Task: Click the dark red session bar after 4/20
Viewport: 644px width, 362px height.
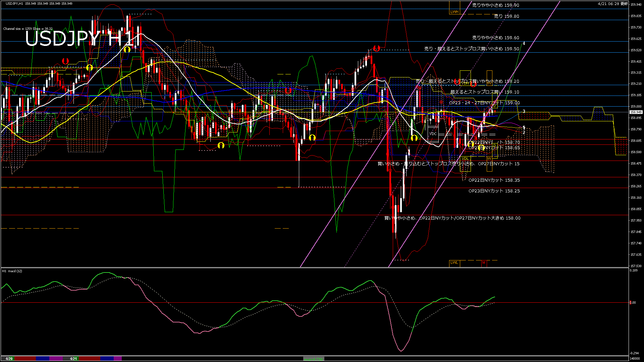Action: click(x=25, y=359)
